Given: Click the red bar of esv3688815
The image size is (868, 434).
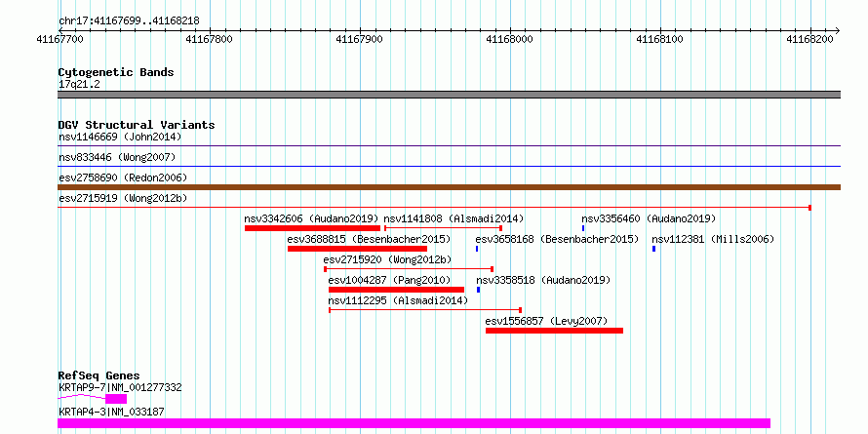Looking at the screenshot, I should 358,249.
